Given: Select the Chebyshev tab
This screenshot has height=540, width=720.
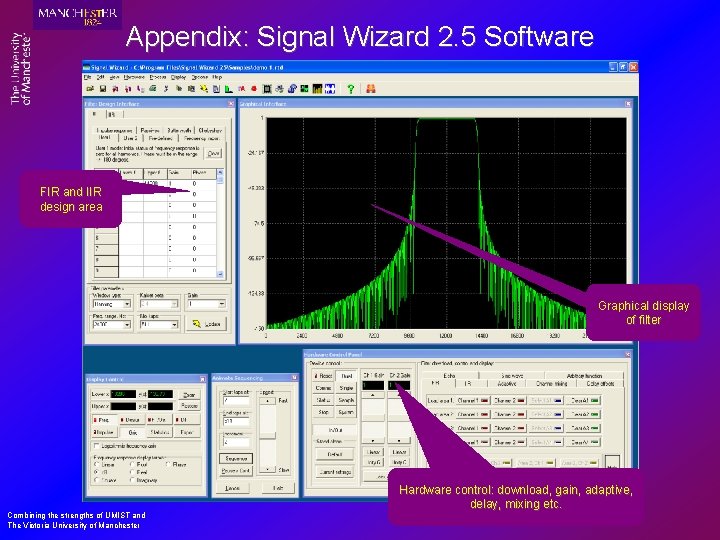Looking at the screenshot, I should click(x=210, y=130).
